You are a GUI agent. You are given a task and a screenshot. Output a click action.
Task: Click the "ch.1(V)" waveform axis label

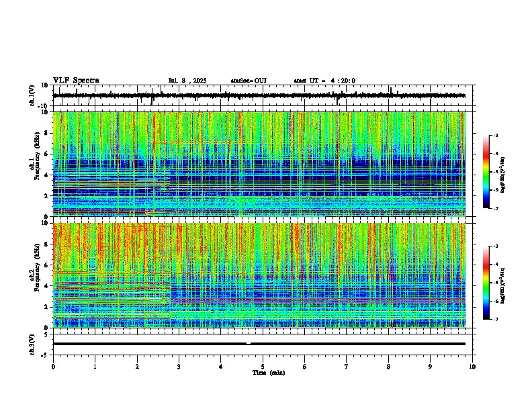pos(32,95)
